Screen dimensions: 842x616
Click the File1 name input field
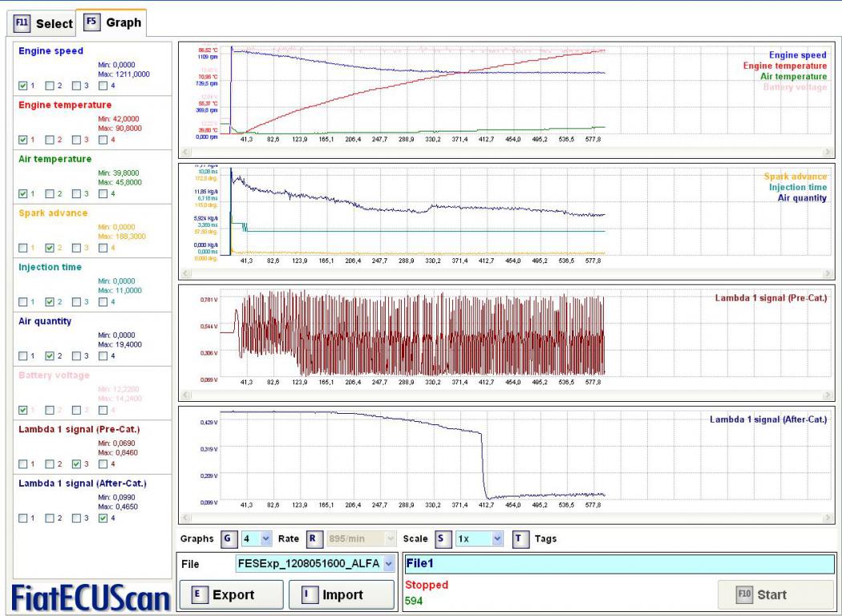point(617,564)
